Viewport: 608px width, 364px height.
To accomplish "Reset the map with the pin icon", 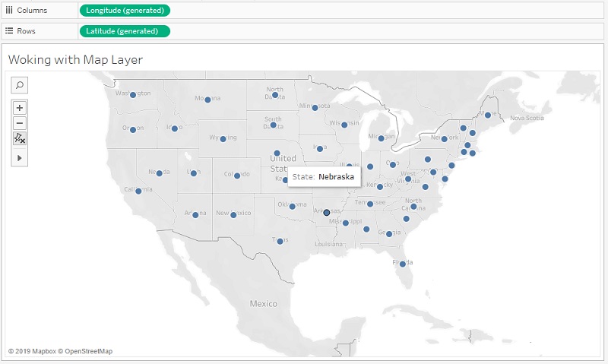I will 20,138.
